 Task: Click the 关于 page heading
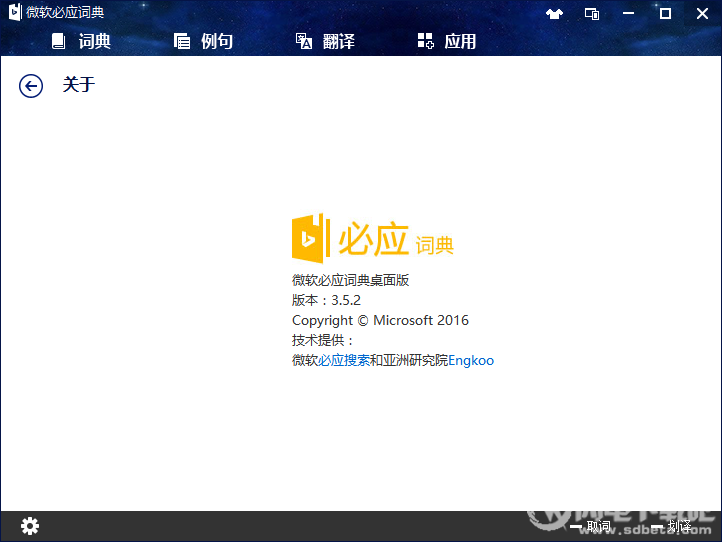point(79,85)
